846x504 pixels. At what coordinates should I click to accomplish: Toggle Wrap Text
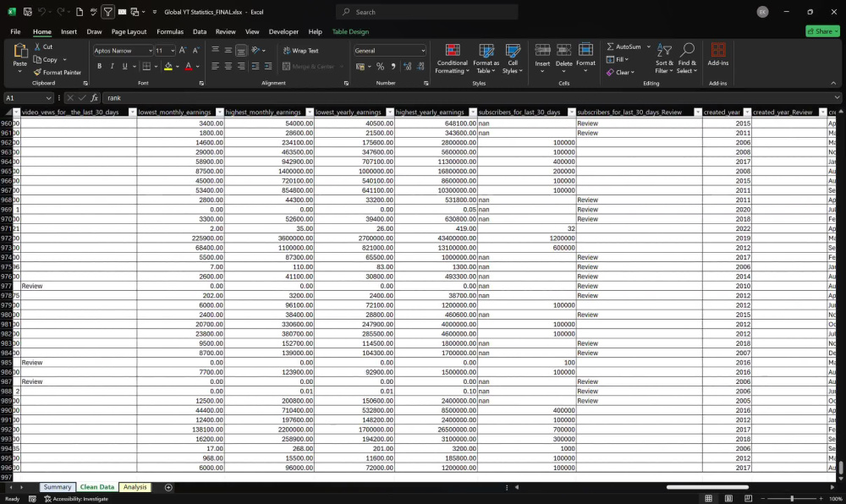[301, 51]
